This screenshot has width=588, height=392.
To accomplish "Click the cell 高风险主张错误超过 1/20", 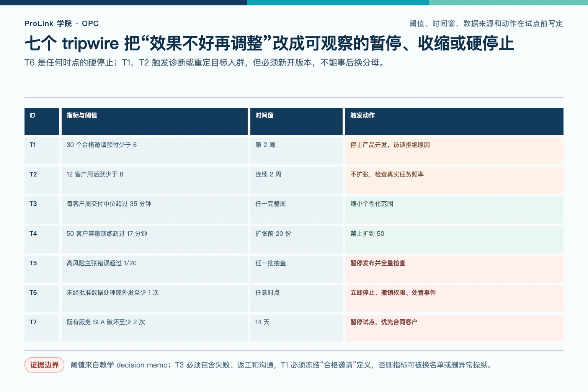I will 155,269.
